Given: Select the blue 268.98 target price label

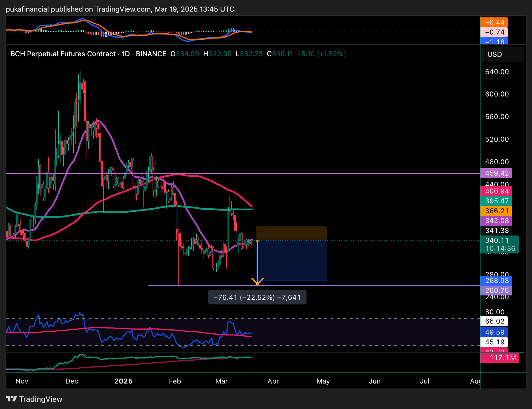Looking at the screenshot, I should (x=496, y=281).
